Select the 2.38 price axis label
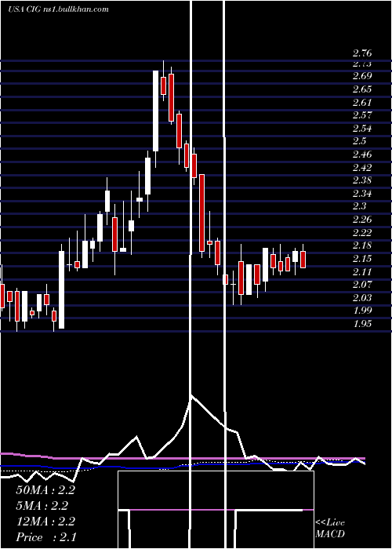The image size is (392, 549). click(362, 180)
